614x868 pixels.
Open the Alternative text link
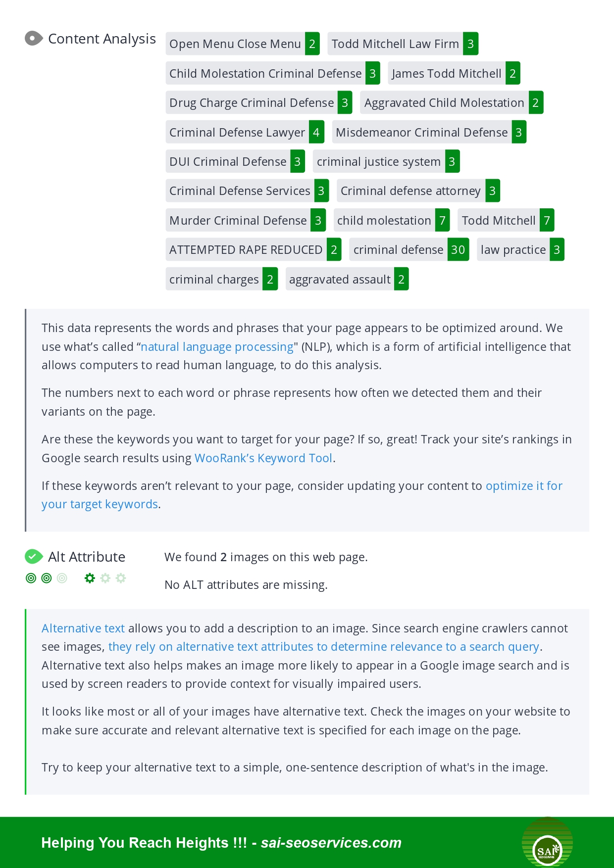tap(83, 628)
